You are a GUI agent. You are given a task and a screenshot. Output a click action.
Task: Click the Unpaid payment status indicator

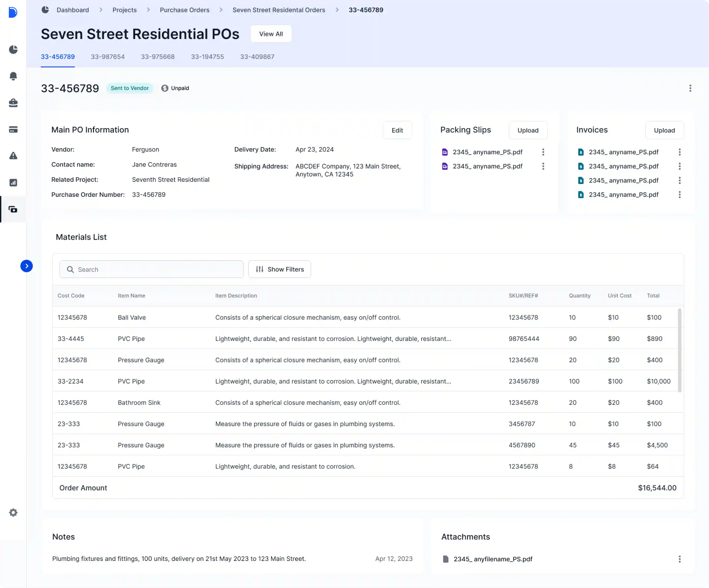pyautogui.click(x=175, y=88)
